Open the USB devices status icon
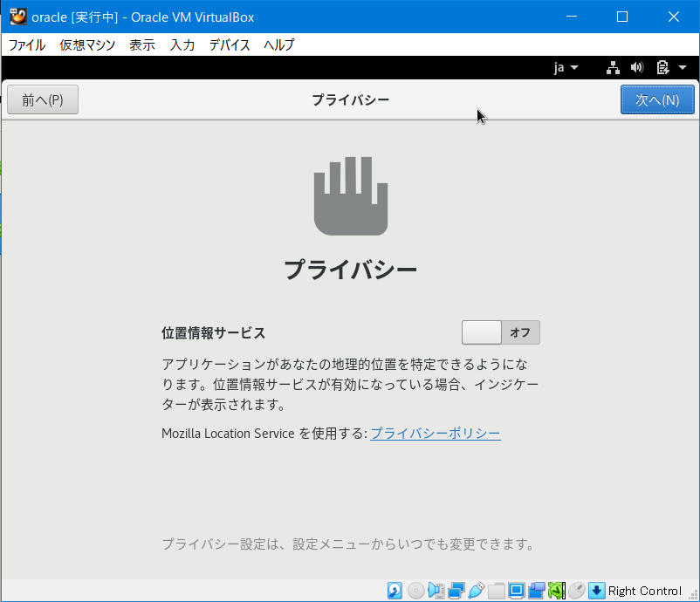Viewport: 700px width, 602px height. pos(475,591)
